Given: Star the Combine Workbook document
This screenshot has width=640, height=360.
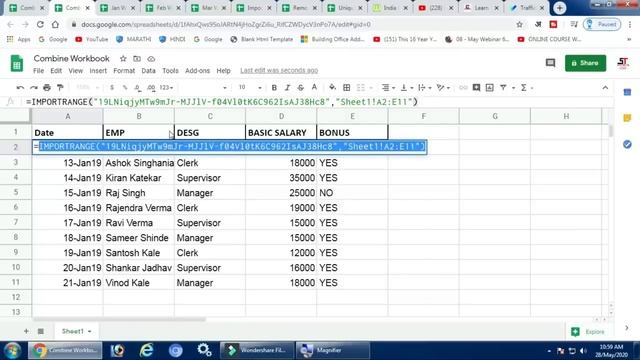Looking at the screenshot, I should [x=123, y=59].
